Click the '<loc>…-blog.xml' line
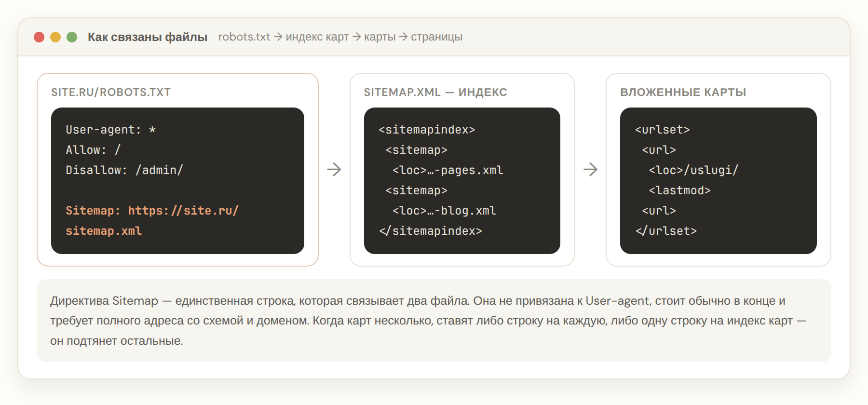 coord(445,211)
